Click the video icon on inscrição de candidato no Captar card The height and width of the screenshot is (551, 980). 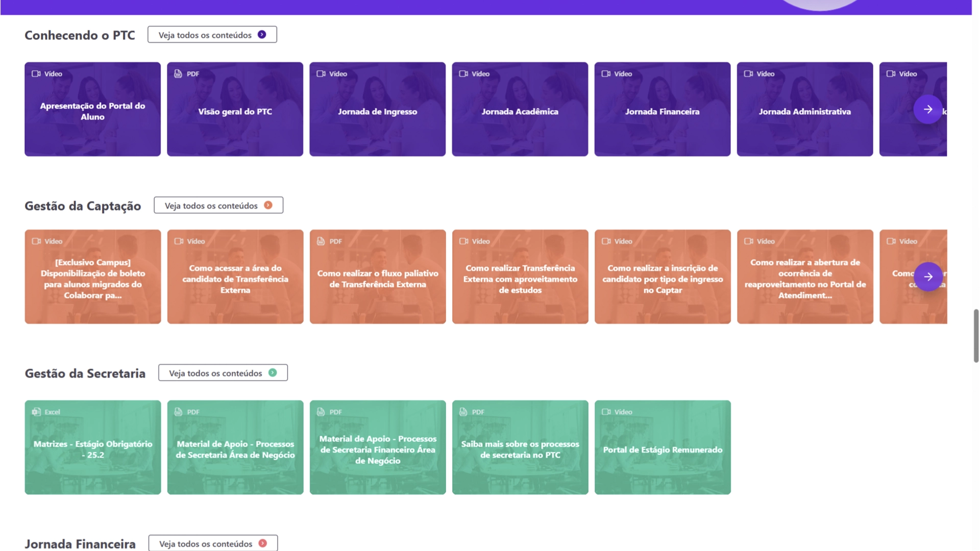[606, 241]
